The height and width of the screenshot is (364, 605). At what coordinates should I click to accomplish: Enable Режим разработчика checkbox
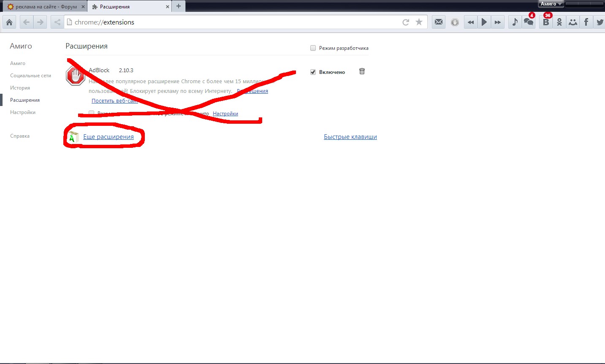point(313,48)
